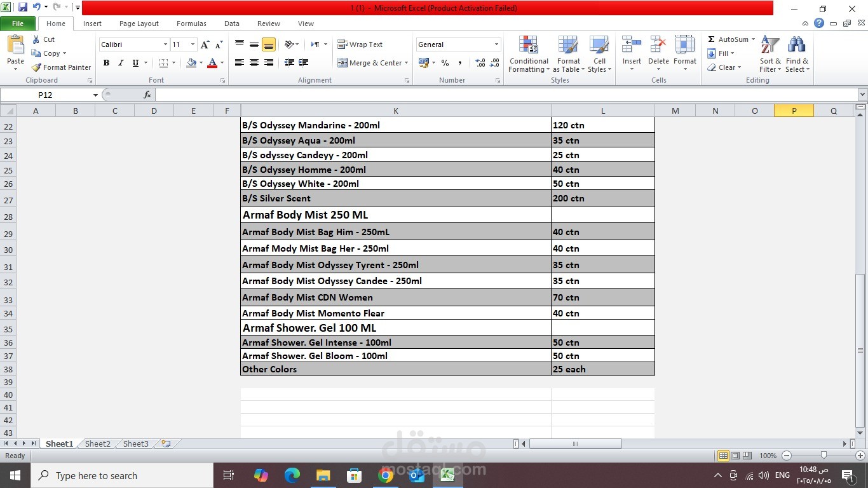Click the font color red swatch
Screen dimensions: 868x488
click(x=212, y=63)
